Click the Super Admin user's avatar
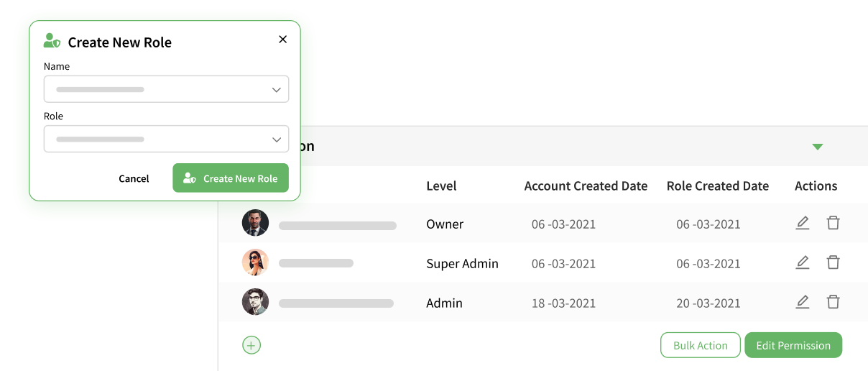This screenshot has height=371, width=868. pyautogui.click(x=255, y=262)
